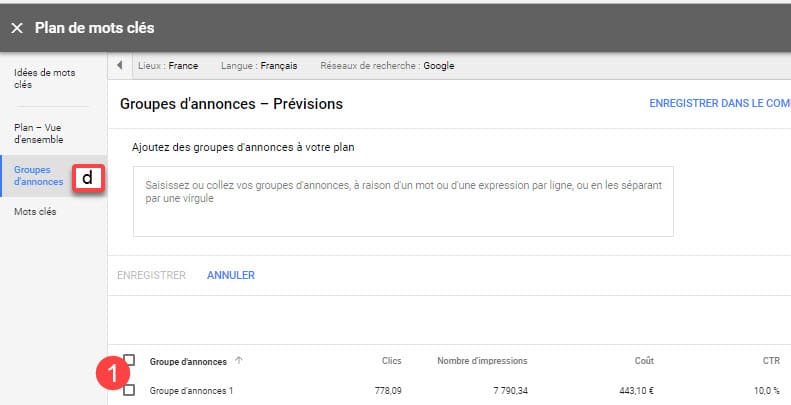Image resolution: width=791 pixels, height=405 pixels.
Task: Select Groupes d'annonces in sidebar
Action: 38,176
